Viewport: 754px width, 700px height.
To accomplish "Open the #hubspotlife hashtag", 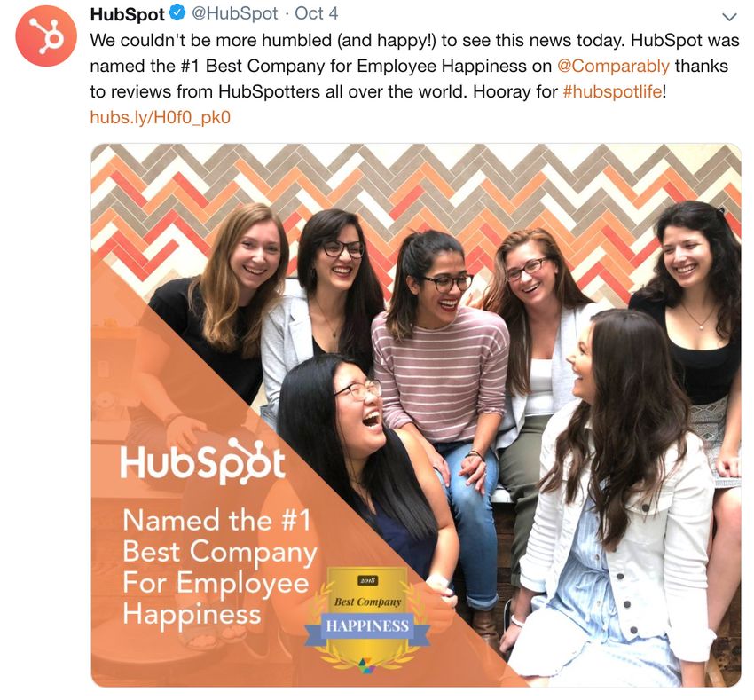I will point(612,91).
